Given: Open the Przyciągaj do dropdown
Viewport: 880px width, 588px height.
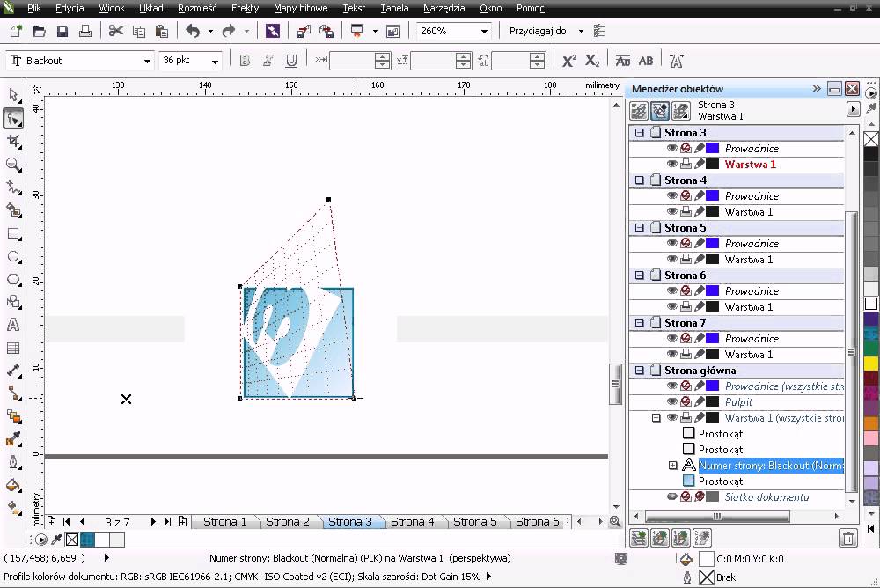Looking at the screenshot, I should (581, 31).
